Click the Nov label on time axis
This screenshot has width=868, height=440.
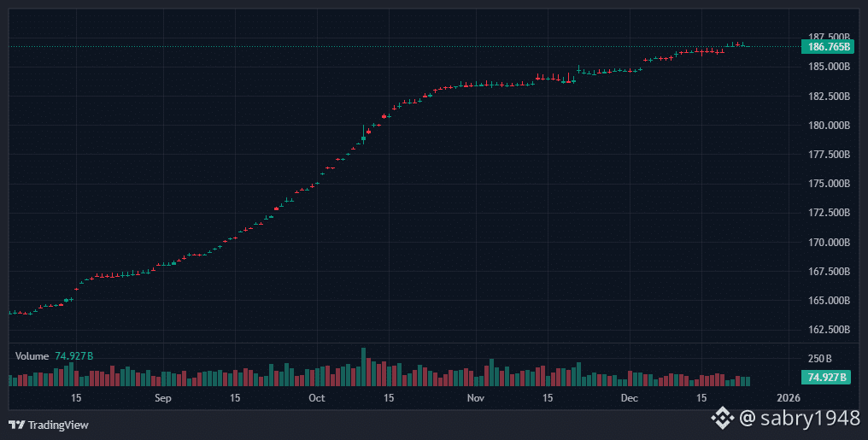click(476, 398)
